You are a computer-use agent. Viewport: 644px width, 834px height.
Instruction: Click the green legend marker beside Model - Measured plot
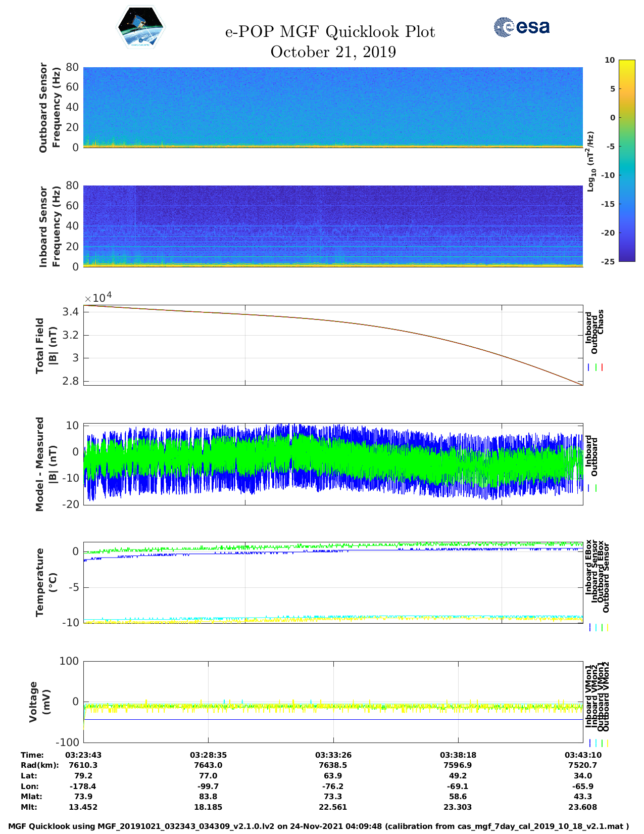tap(596, 488)
